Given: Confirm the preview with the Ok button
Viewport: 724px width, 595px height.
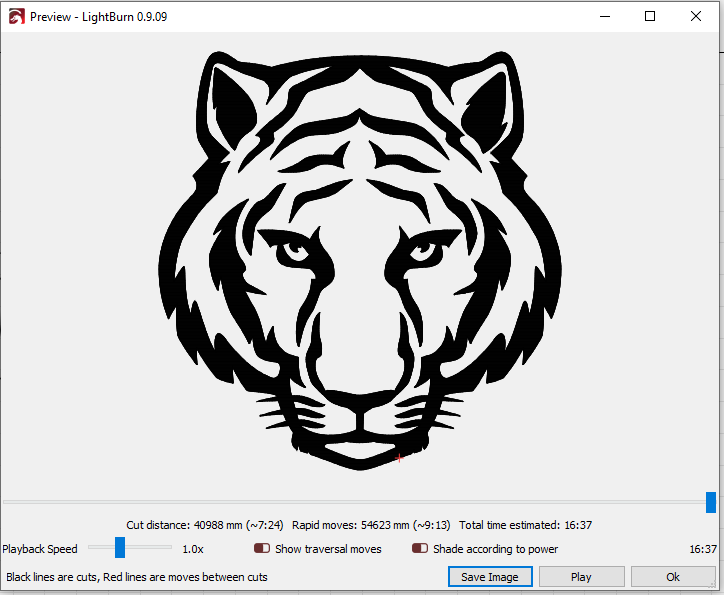Looking at the screenshot, I should tap(673, 577).
